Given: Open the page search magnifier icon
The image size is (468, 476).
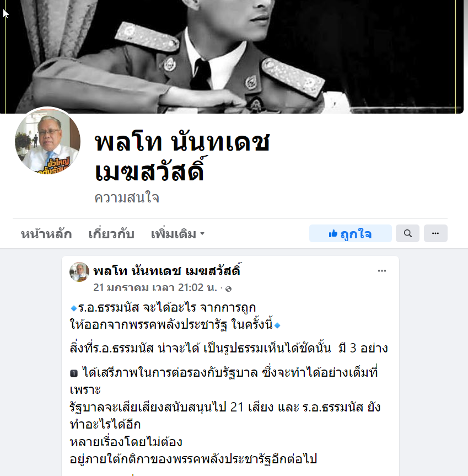Looking at the screenshot, I should tap(407, 233).
